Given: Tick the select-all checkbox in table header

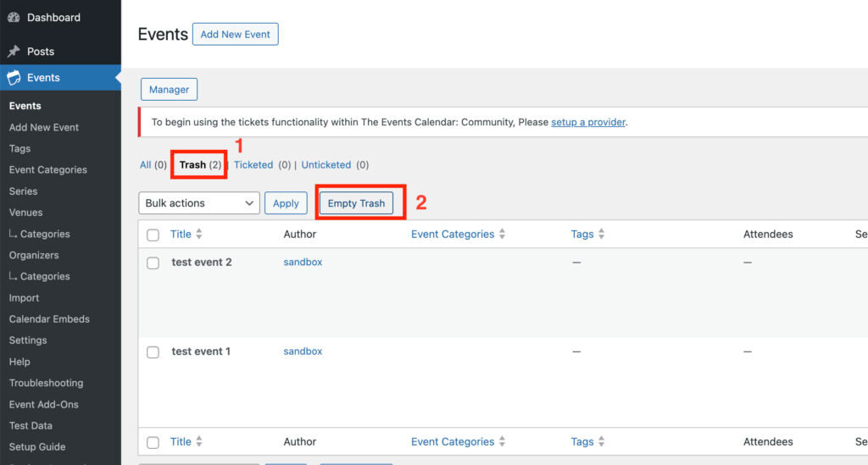Looking at the screenshot, I should [x=153, y=235].
